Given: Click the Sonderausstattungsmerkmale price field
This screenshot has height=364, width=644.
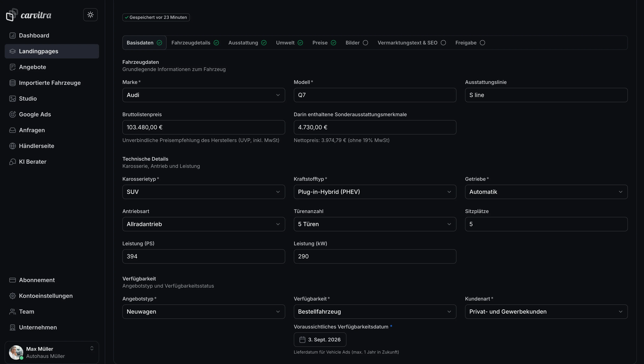Looking at the screenshot, I should (x=375, y=127).
